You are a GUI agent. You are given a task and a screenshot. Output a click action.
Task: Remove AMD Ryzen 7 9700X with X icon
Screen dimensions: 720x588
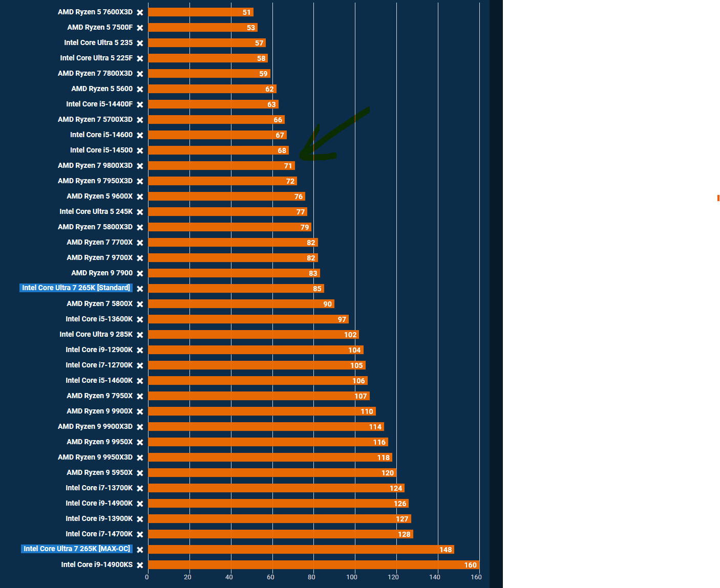point(140,258)
